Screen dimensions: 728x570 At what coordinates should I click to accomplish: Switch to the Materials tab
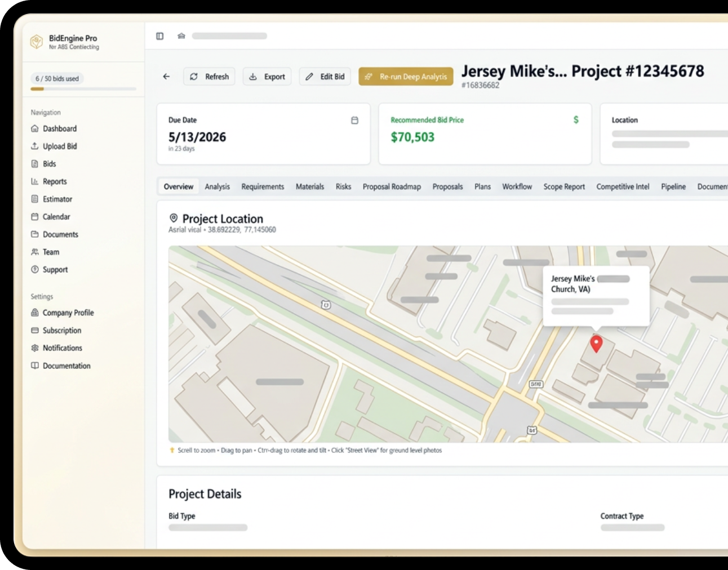pos(310,186)
